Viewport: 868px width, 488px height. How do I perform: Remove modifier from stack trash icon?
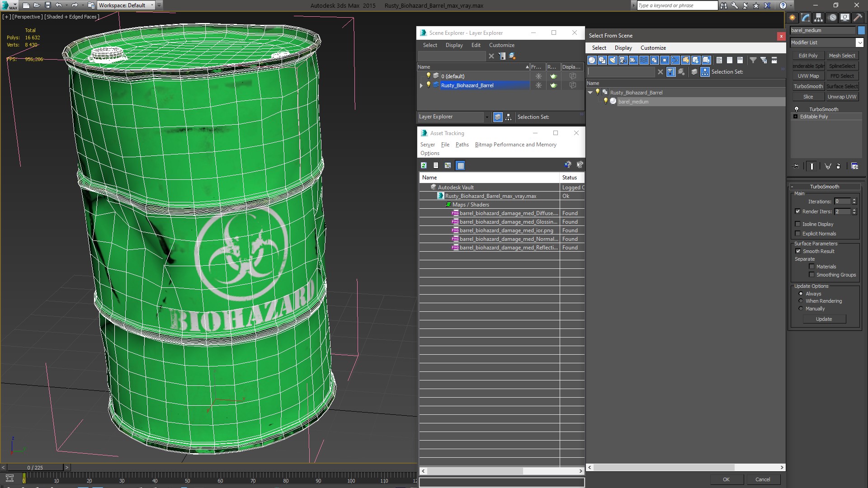point(839,166)
